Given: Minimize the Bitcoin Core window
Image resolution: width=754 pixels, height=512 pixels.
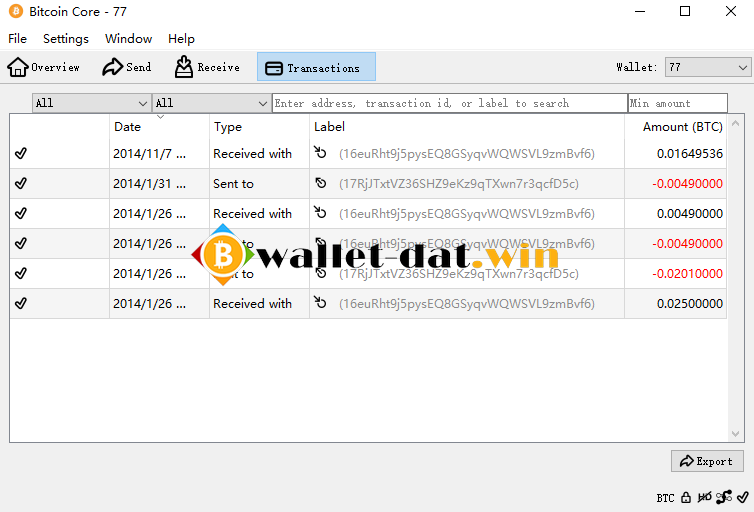Looking at the screenshot, I should coord(640,11).
